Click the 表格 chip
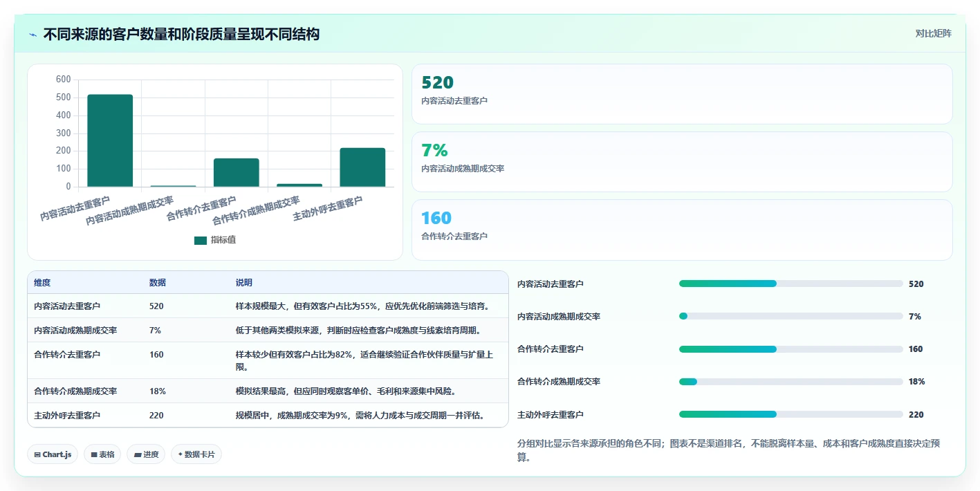 tap(103, 454)
